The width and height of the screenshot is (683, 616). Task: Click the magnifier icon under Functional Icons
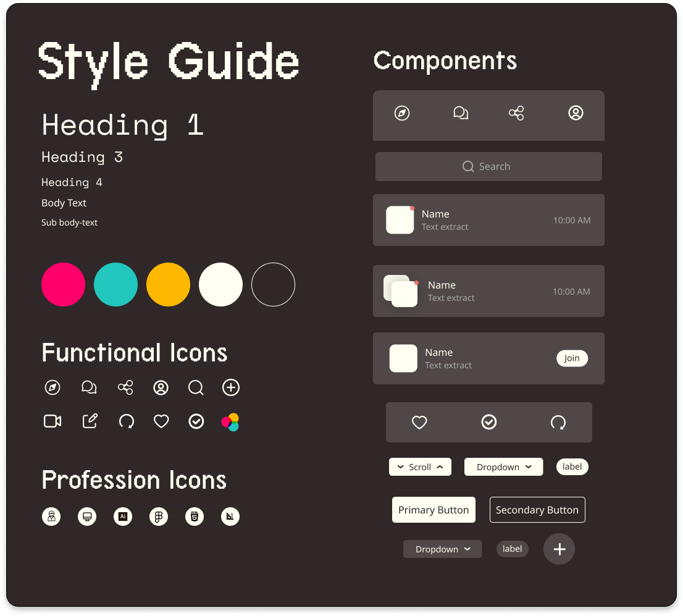tap(196, 387)
